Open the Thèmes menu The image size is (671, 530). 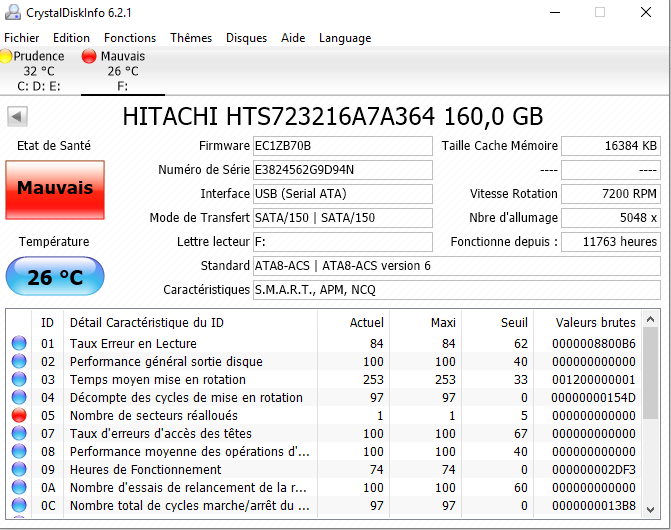[191, 38]
